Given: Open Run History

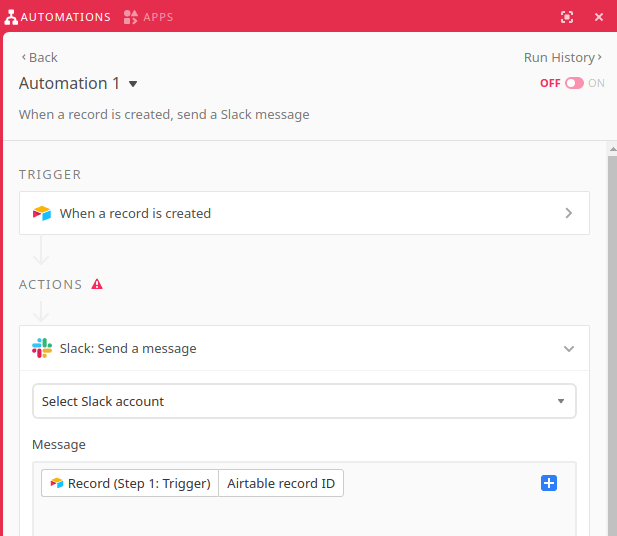Looking at the screenshot, I should point(563,57).
